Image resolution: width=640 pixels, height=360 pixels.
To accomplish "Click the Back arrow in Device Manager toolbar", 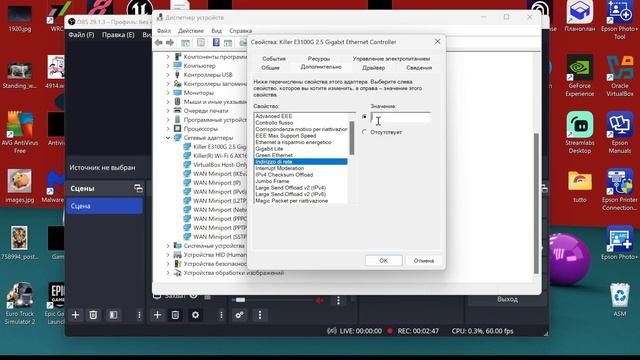I will point(159,42).
